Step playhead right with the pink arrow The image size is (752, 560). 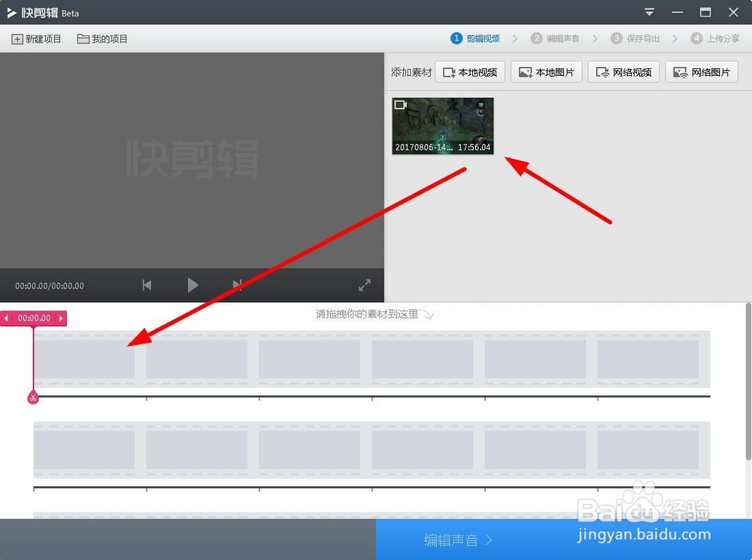click(x=61, y=318)
